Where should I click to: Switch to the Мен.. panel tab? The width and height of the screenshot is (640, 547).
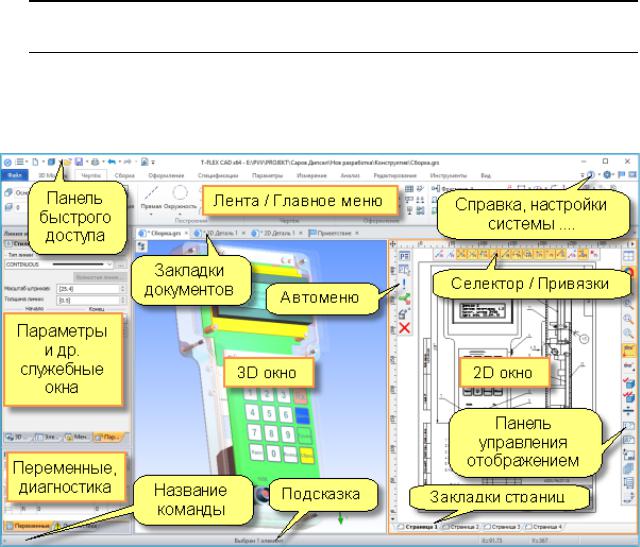point(77,437)
